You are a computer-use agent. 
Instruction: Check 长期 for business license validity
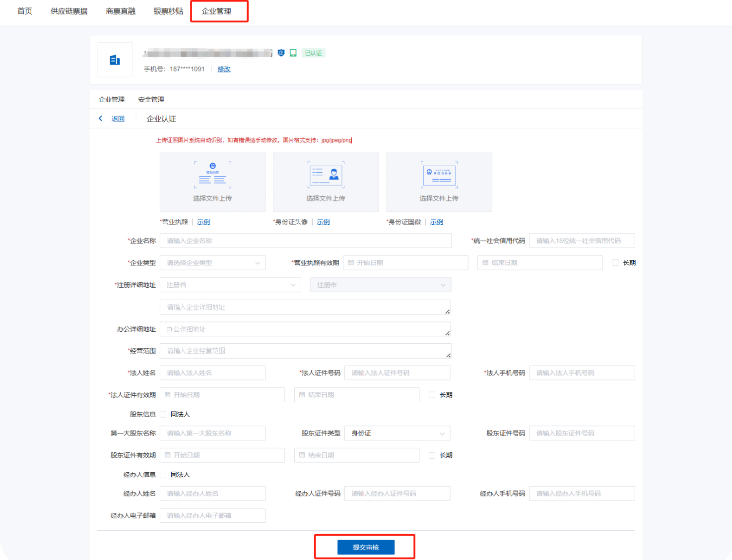pos(615,263)
